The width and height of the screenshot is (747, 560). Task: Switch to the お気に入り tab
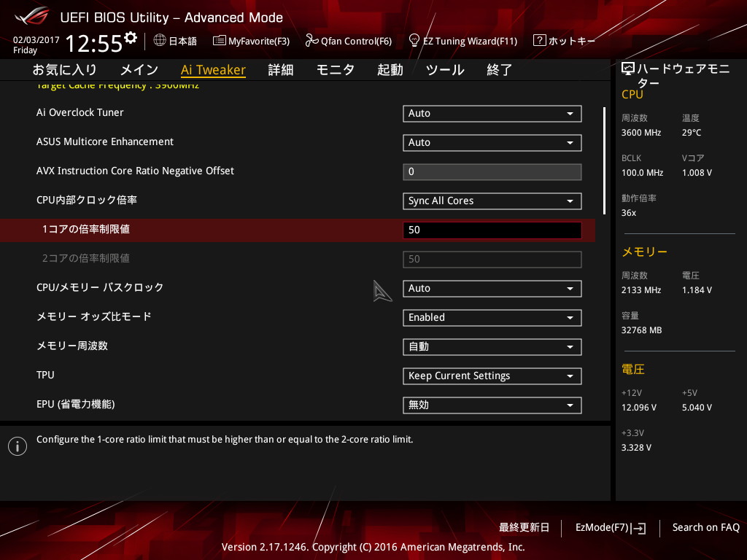[x=65, y=70]
